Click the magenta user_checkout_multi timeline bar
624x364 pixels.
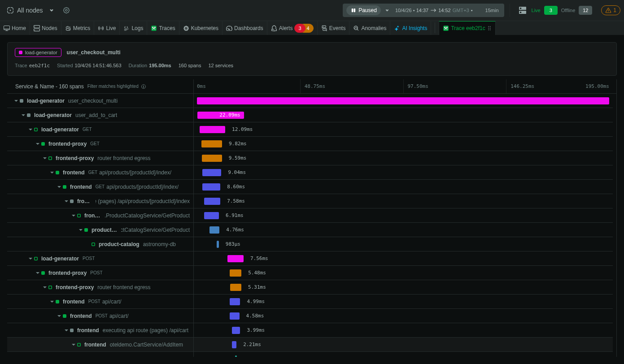[x=403, y=101]
